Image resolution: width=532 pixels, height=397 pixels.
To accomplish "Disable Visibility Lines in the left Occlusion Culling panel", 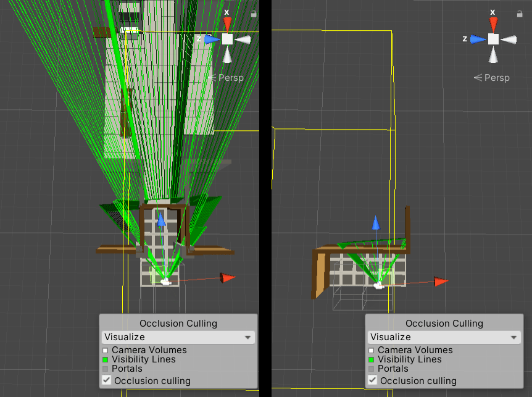I will click(106, 359).
